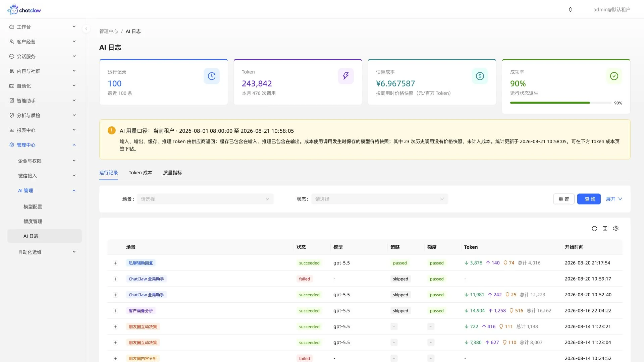Click the 工作台 sidebar icon
Image resolution: width=644 pixels, height=362 pixels.
(x=12, y=27)
